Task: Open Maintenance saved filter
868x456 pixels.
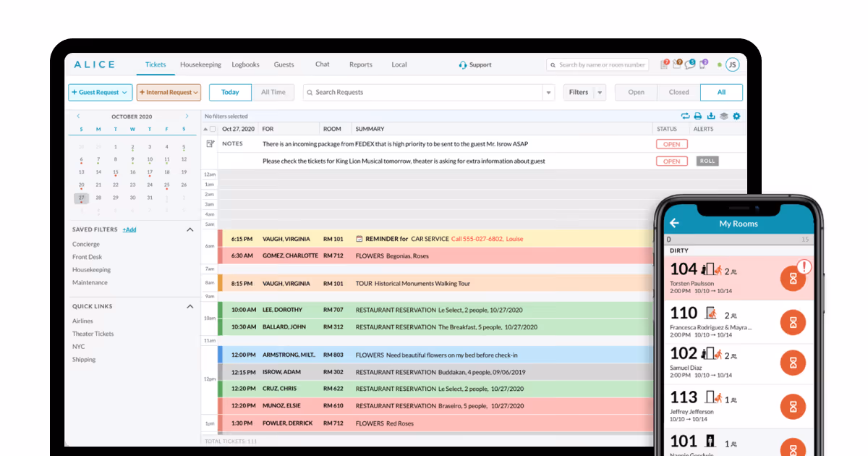Action: click(90, 283)
